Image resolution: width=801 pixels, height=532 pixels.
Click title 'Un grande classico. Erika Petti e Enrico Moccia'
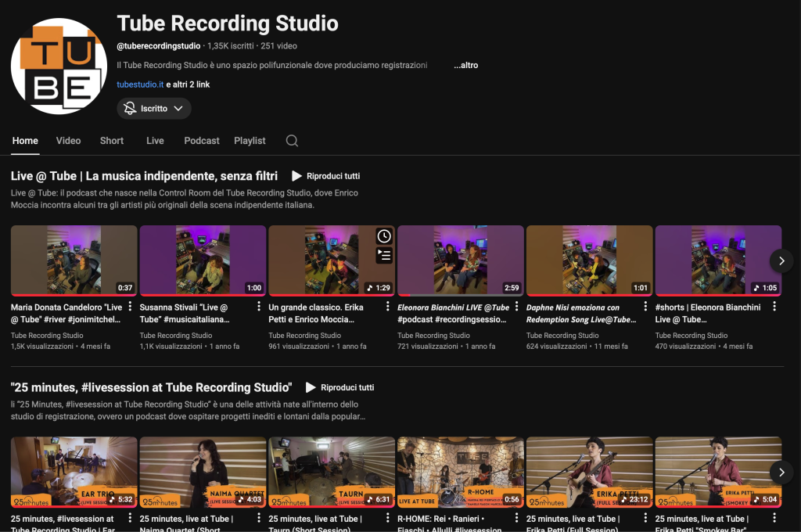316,313
